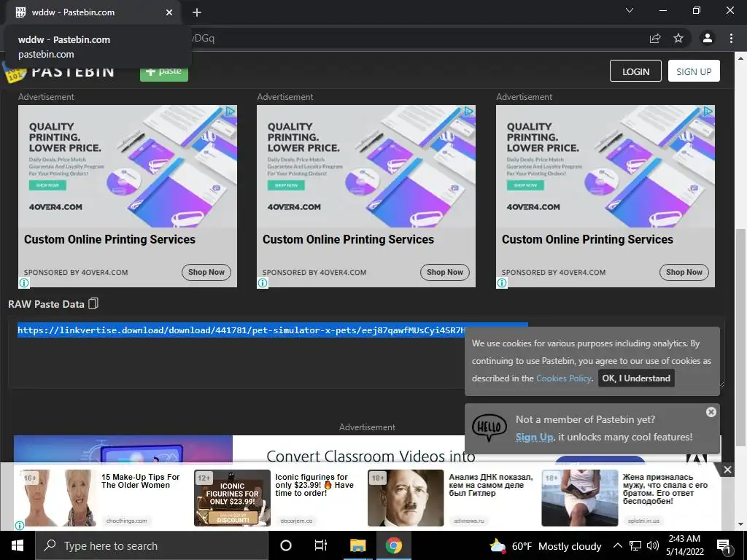Copy RAW Paste Data with clipboard icon
The image size is (747, 560).
tap(93, 303)
